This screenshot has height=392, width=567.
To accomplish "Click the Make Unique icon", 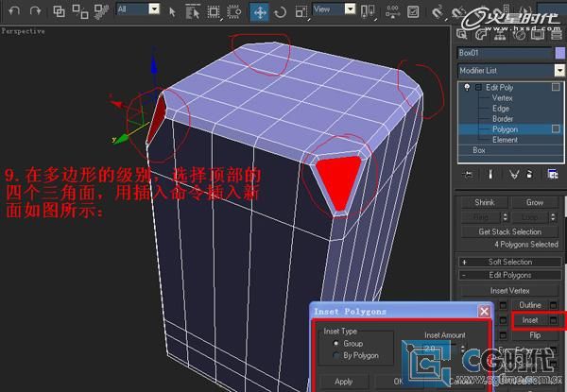I will pyautogui.click(x=514, y=175).
